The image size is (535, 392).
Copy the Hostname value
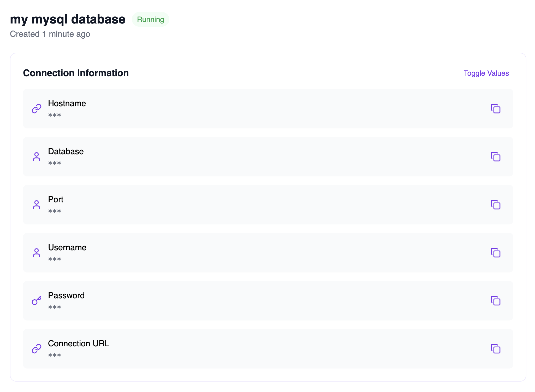(x=495, y=109)
